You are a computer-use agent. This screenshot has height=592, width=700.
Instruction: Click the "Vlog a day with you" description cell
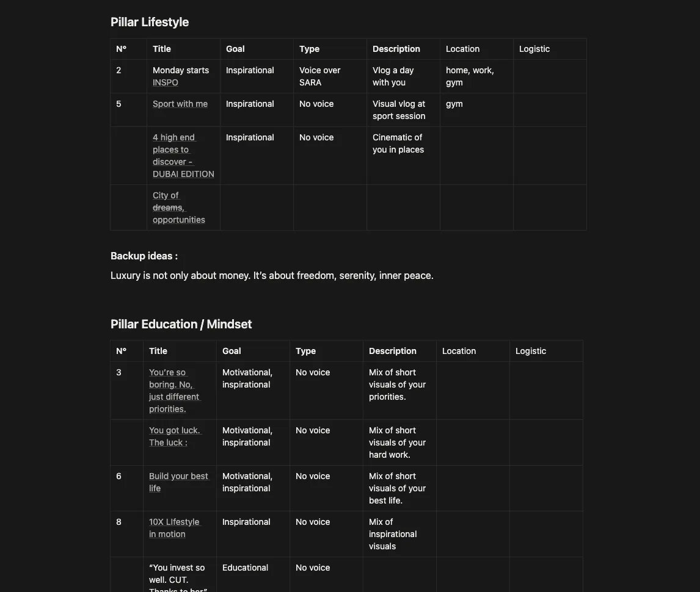[x=393, y=76]
